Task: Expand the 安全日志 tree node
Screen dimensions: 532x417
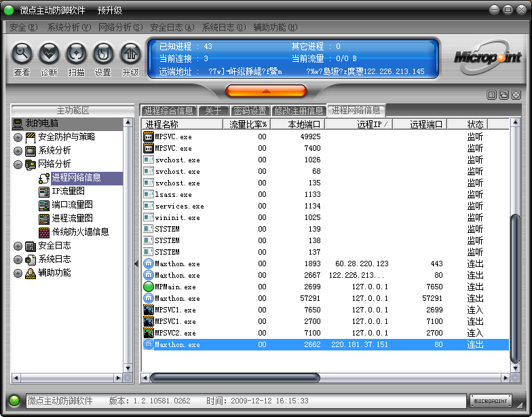Action: tap(18, 246)
